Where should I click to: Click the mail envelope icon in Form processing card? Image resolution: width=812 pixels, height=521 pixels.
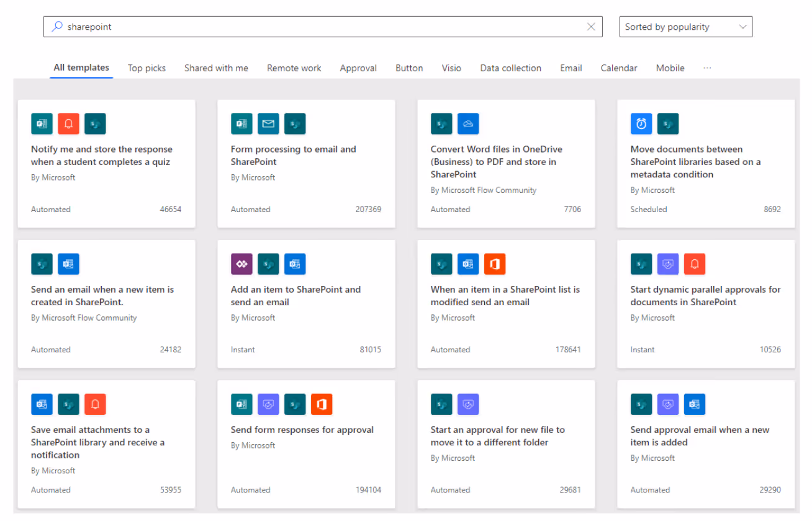click(x=268, y=123)
